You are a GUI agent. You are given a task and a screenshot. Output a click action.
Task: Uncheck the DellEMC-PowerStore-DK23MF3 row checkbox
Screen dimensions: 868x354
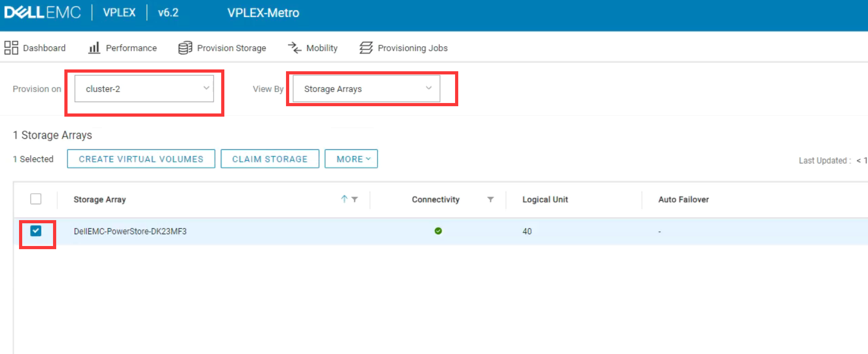(x=36, y=231)
